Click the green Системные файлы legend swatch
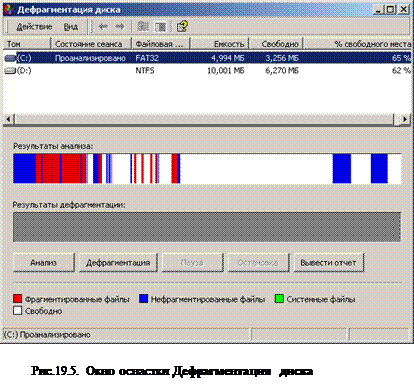The height and width of the screenshot is (386, 414). pyautogui.click(x=279, y=299)
